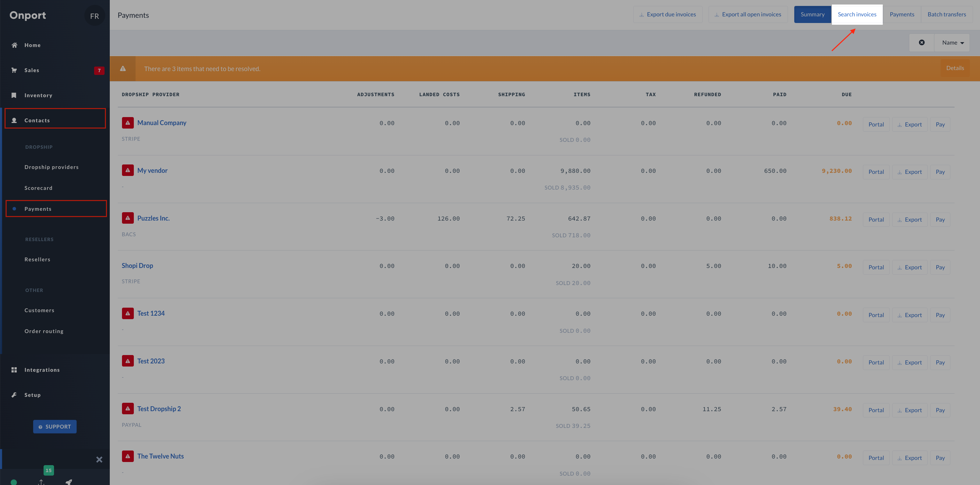Click Pay for The Twelve Nuts

(940, 458)
